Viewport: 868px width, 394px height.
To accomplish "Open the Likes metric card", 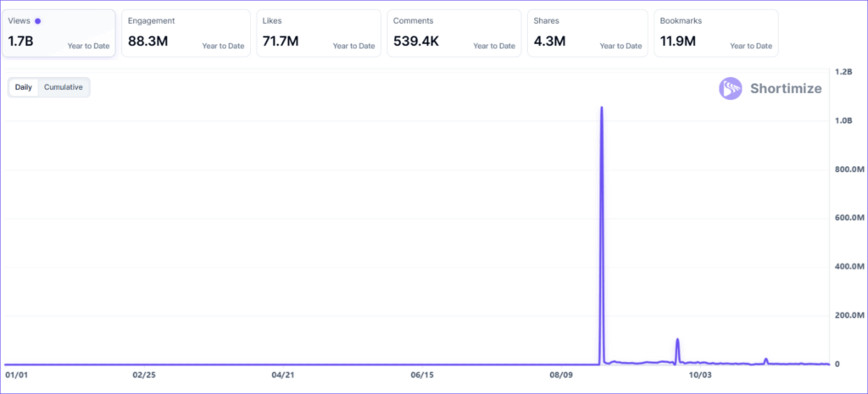I will click(319, 33).
